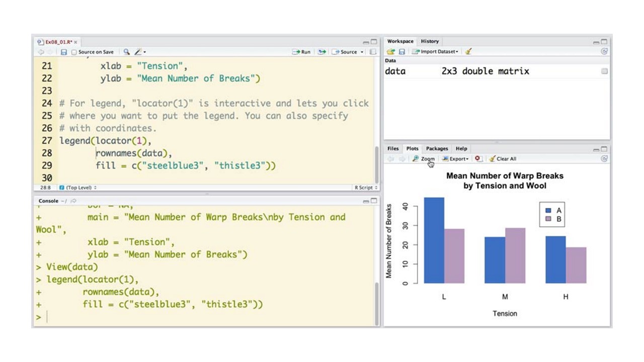Click the Console working directory arrow icon

pyautogui.click(x=73, y=201)
